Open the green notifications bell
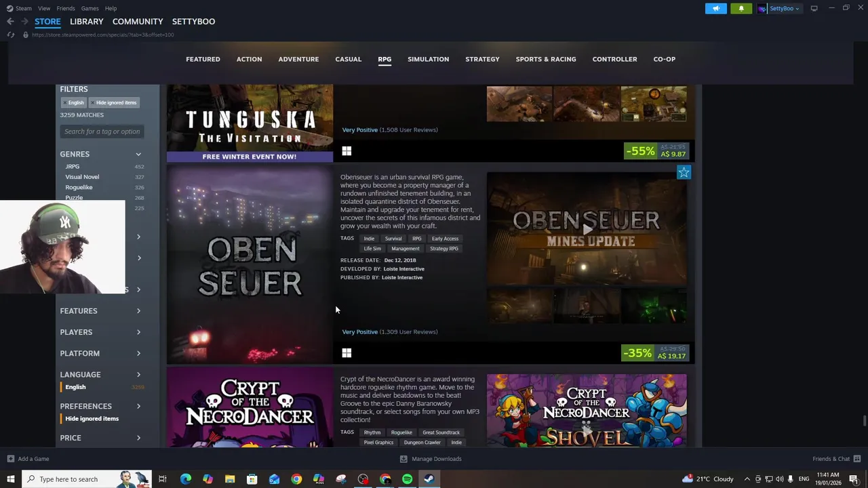The height and width of the screenshot is (488, 868). [741, 8]
